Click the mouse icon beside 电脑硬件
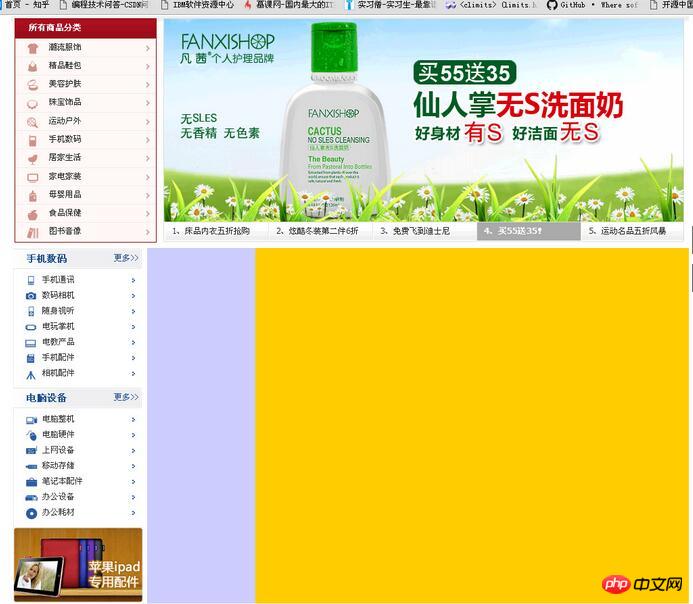 [x=31, y=435]
